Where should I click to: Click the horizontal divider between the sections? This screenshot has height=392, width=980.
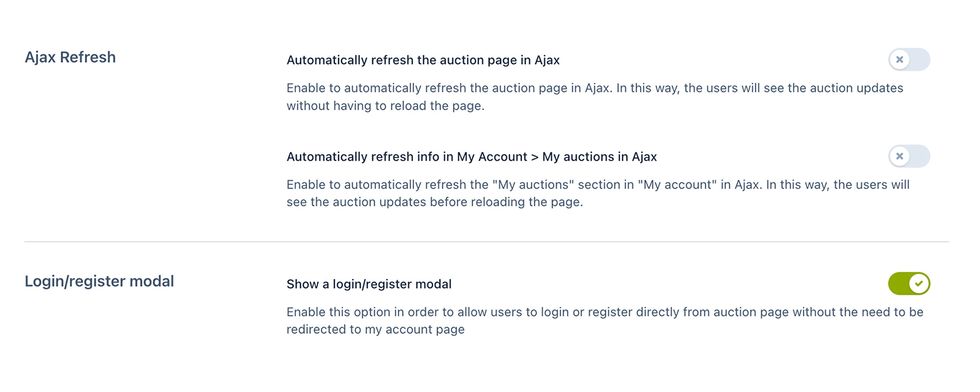tap(487, 242)
